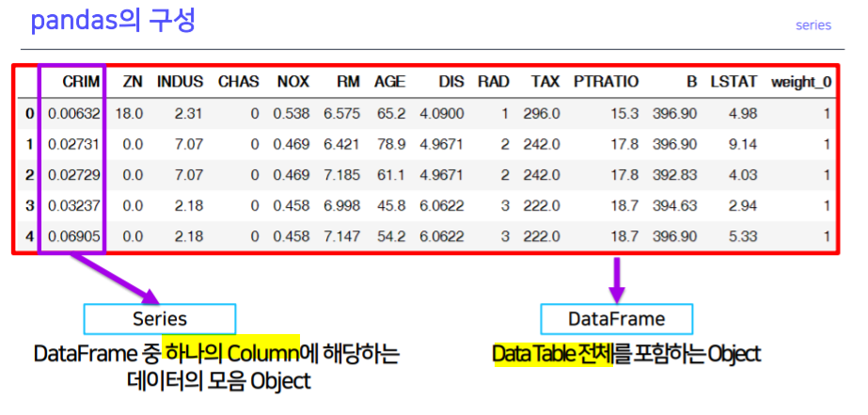Click the small 'series' label at top right
Image resolution: width=868 pixels, height=415 pixels.
[813, 25]
